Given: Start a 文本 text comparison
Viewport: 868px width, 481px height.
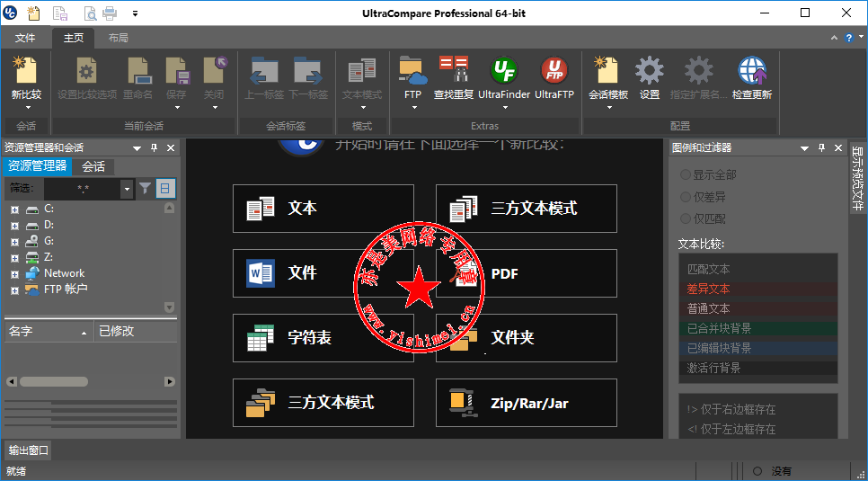Looking at the screenshot, I should click(x=323, y=209).
